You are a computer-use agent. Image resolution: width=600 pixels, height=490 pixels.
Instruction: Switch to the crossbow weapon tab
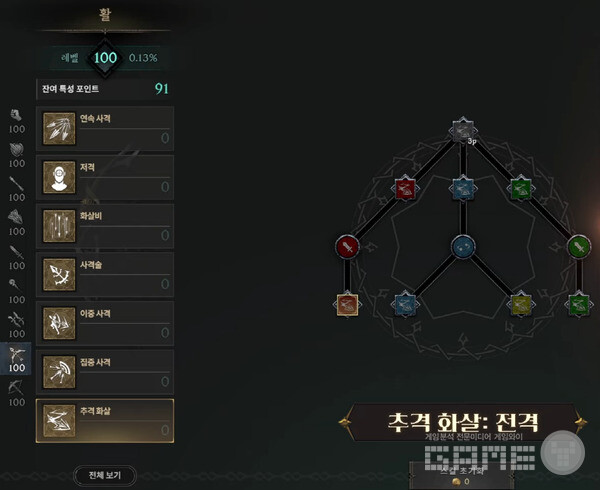coord(16,394)
